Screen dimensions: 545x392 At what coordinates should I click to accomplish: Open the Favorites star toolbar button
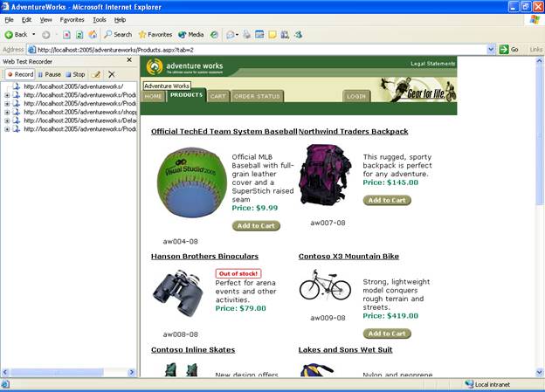(155, 34)
